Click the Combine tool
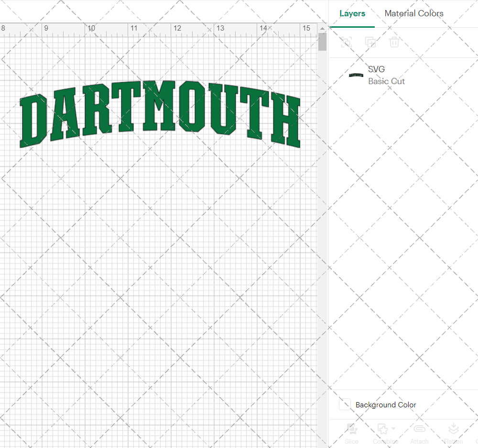Screen dimensions: 478x448 [x=385, y=433]
